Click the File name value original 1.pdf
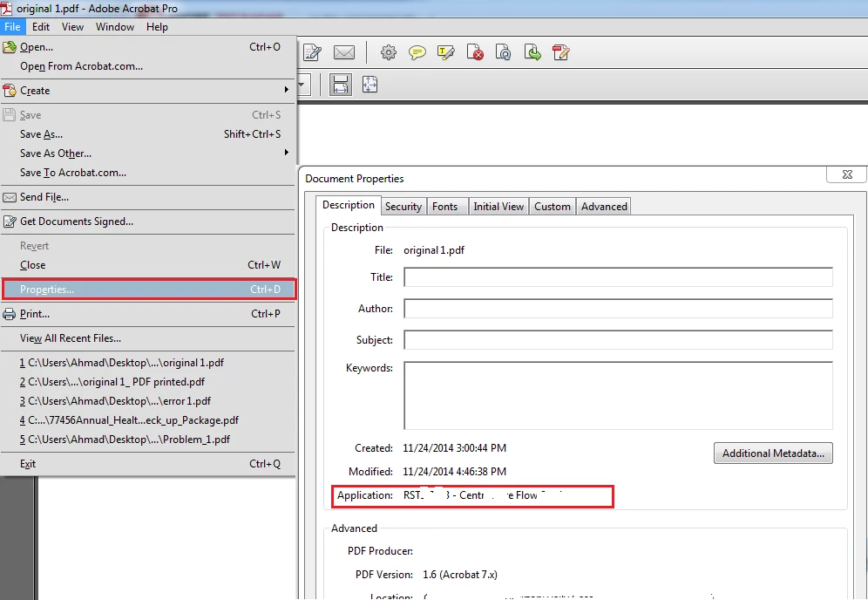This screenshot has width=868, height=600. pyautogui.click(x=434, y=250)
